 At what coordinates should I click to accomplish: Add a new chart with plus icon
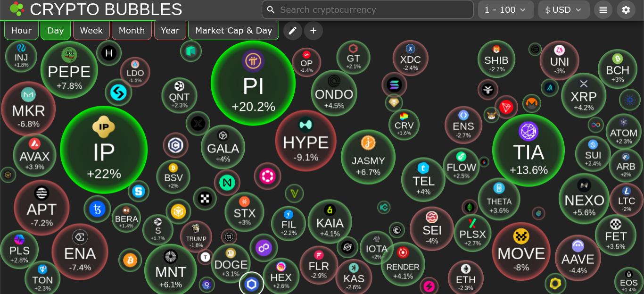coord(314,31)
